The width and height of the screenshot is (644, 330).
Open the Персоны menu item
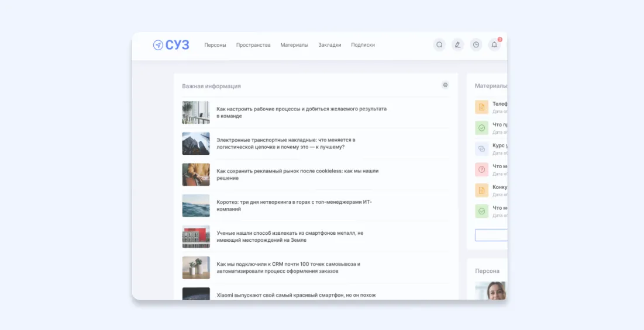(x=215, y=45)
